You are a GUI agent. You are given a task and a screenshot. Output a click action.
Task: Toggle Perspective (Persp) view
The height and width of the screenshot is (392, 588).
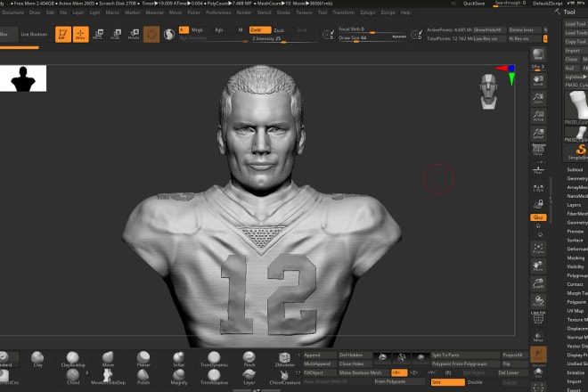(538, 150)
